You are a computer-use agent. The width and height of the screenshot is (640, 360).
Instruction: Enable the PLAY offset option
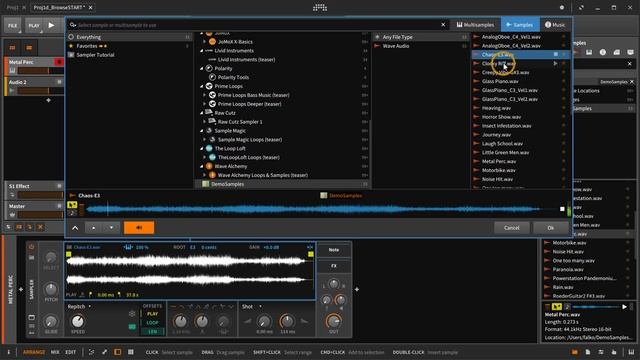(x=152, y=314)
